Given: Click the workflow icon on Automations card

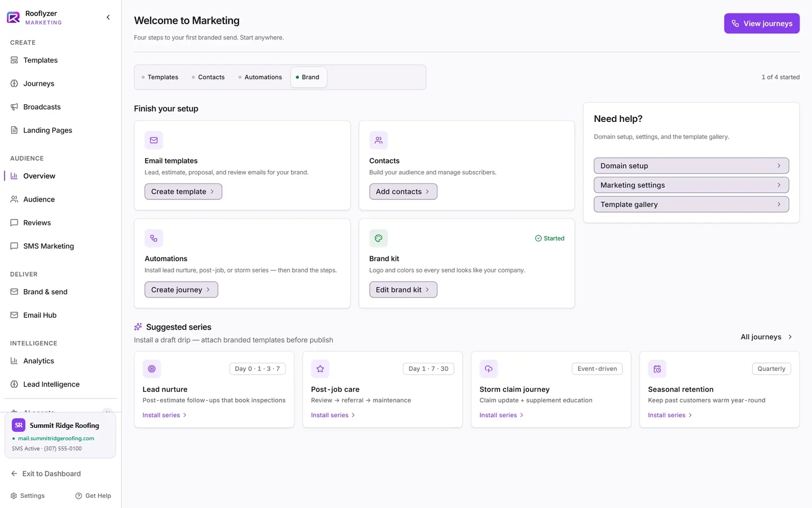Looking at the screenshot, I should click(154, 238).
